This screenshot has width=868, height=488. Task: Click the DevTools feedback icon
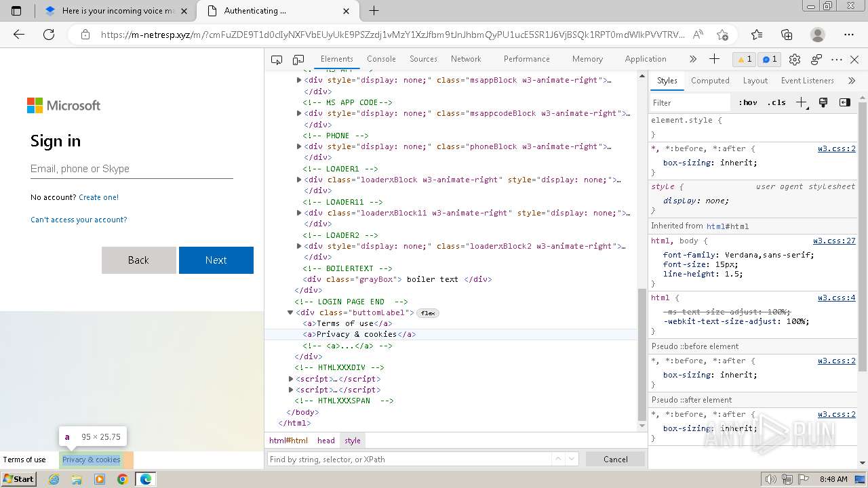(816, 60)
